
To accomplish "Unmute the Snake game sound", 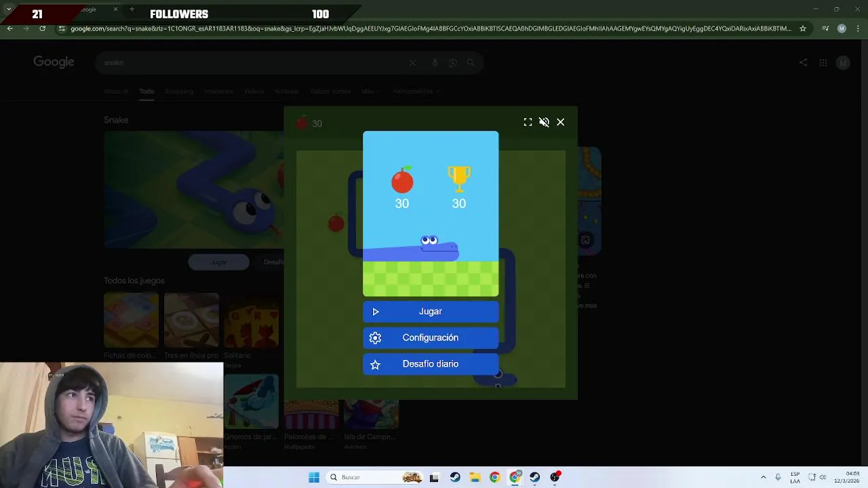I will click(544, 122).
